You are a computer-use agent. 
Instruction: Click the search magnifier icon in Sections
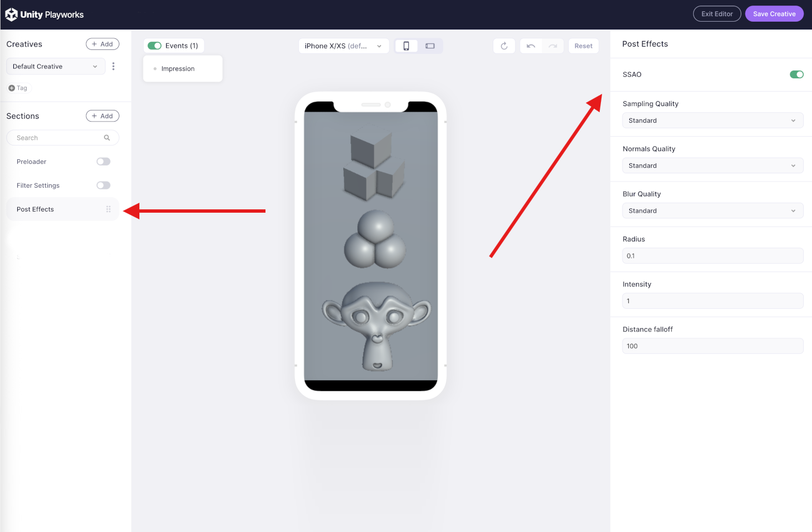tap(107, 138)
